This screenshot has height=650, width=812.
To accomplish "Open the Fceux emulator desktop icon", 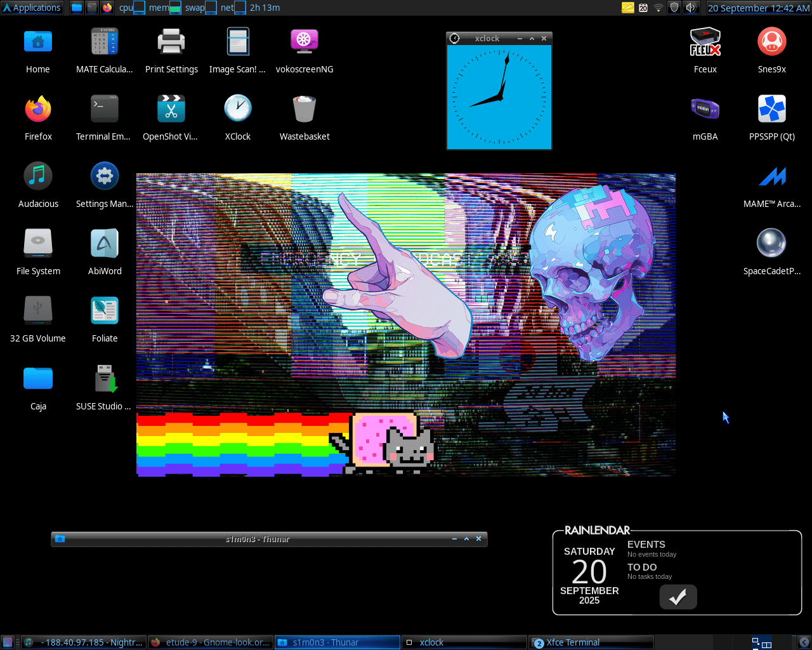I will (705, 43).
